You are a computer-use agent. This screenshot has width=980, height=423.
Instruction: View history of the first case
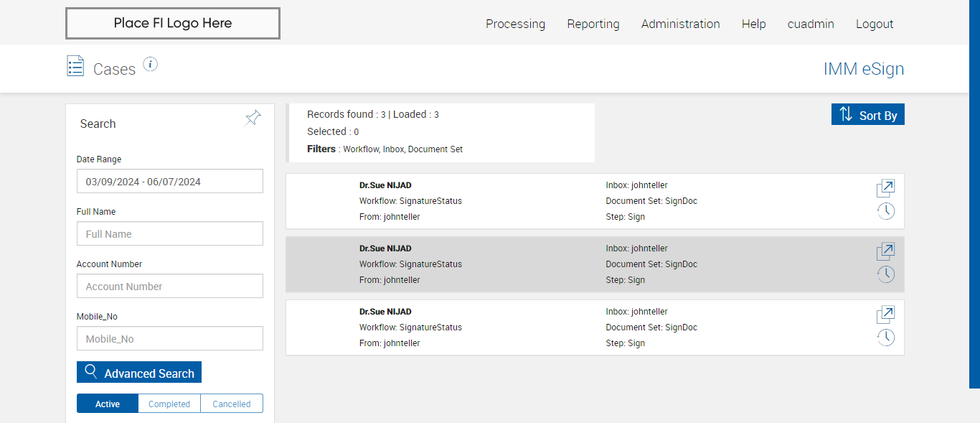click(886, 211)
